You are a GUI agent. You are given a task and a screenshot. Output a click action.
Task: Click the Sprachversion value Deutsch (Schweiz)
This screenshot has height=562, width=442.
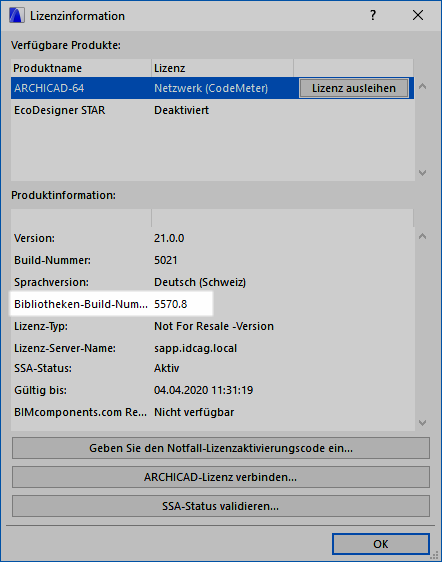[x=200, y=282]
